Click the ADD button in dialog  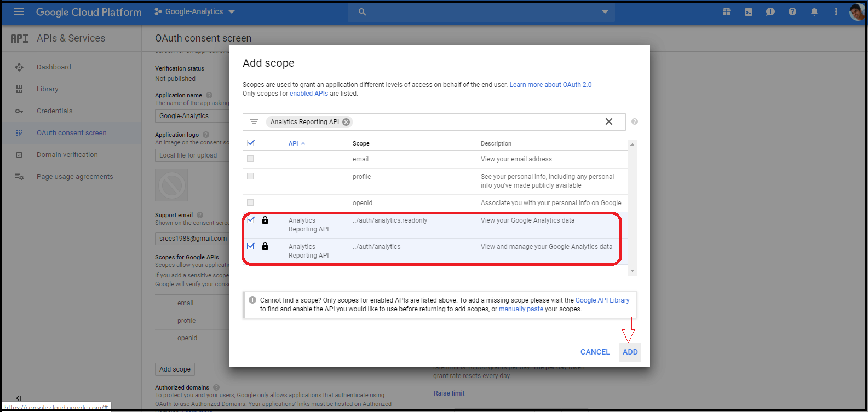pyautogui.click(x=630, y=352)
